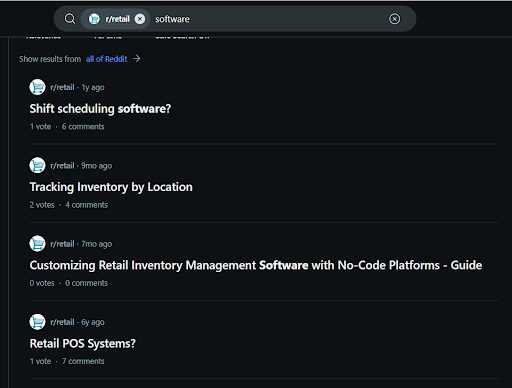Screen dimensions: 512x388
Task: Click "6 comments" under Shift scheduling post
Action: [x=83, y=127]
